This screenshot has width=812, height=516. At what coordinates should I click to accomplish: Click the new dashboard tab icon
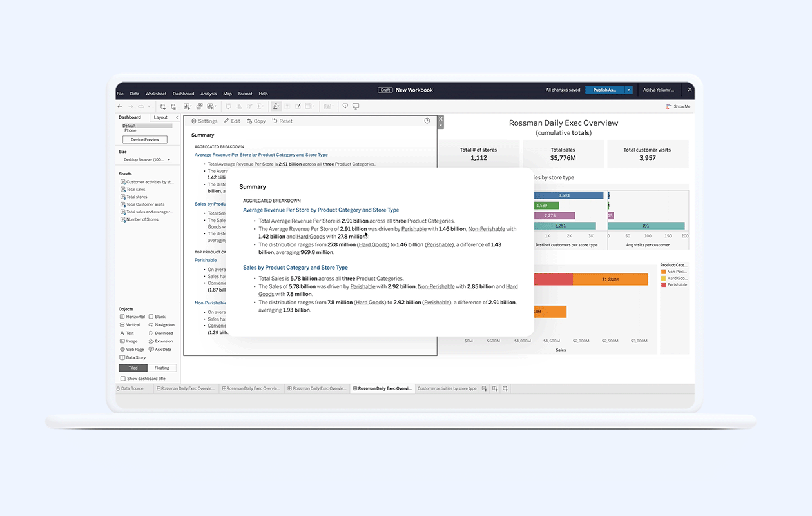494,389
